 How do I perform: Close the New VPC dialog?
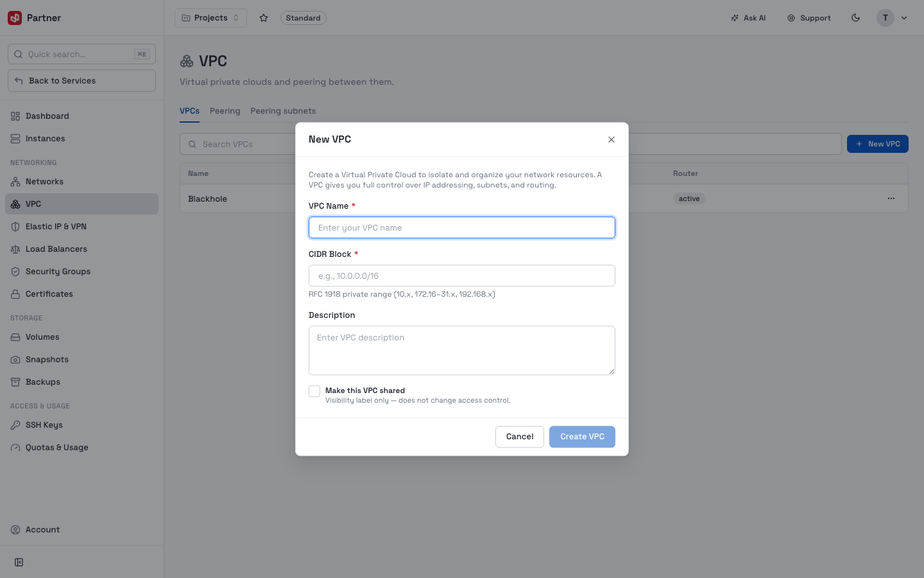tap(612, 139)
